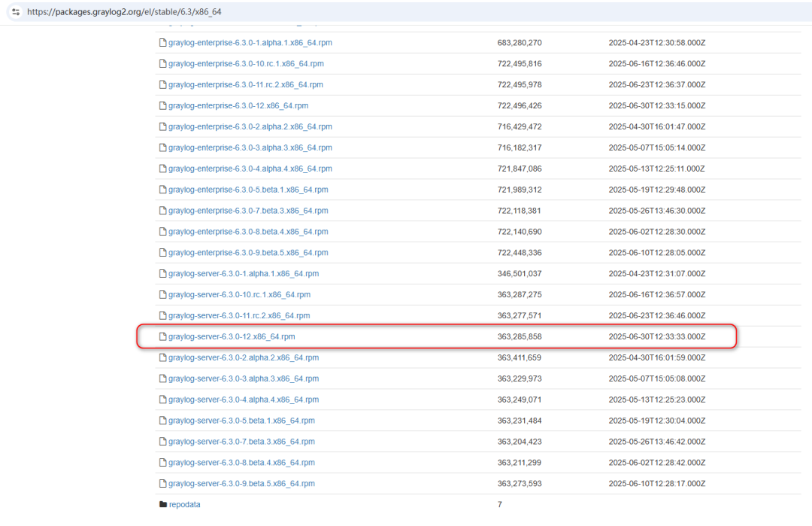Download graylog-enterprise-6.3.0-5.beta.1.x86_64.rpm
Image resolution: width=812 pixels, height=526 pixels.
pyautogui.click(x=248, y=190)
